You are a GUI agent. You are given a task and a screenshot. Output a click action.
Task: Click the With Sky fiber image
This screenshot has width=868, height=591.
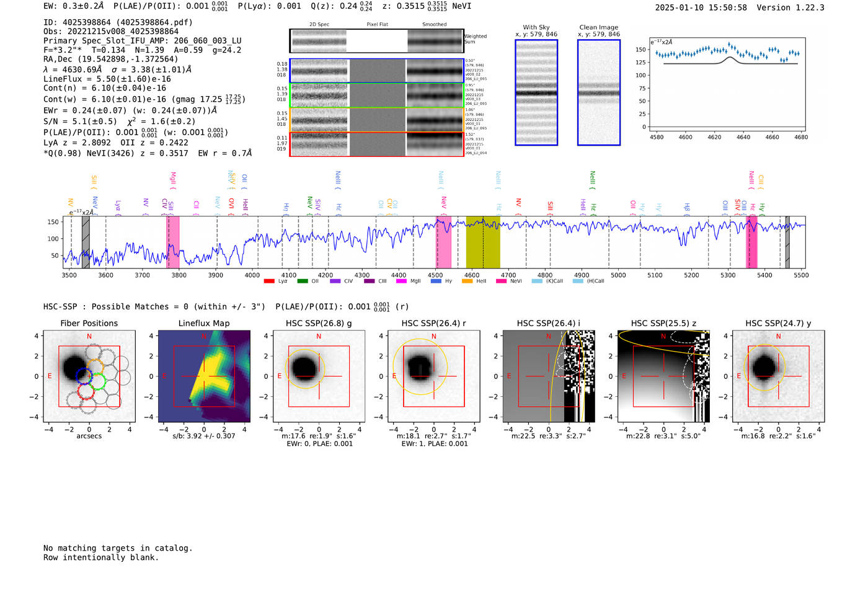[x=536, y=92]
